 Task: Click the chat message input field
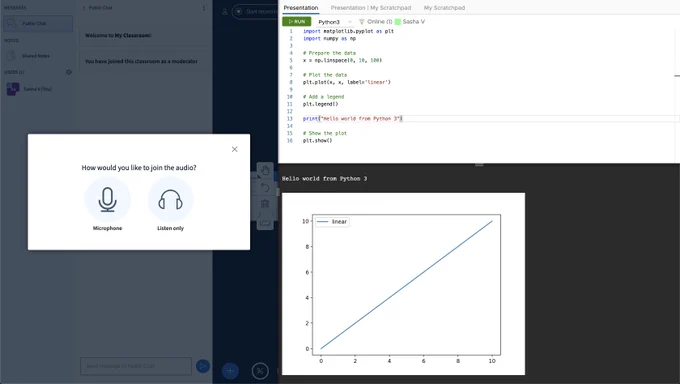[x=136, y=366]
